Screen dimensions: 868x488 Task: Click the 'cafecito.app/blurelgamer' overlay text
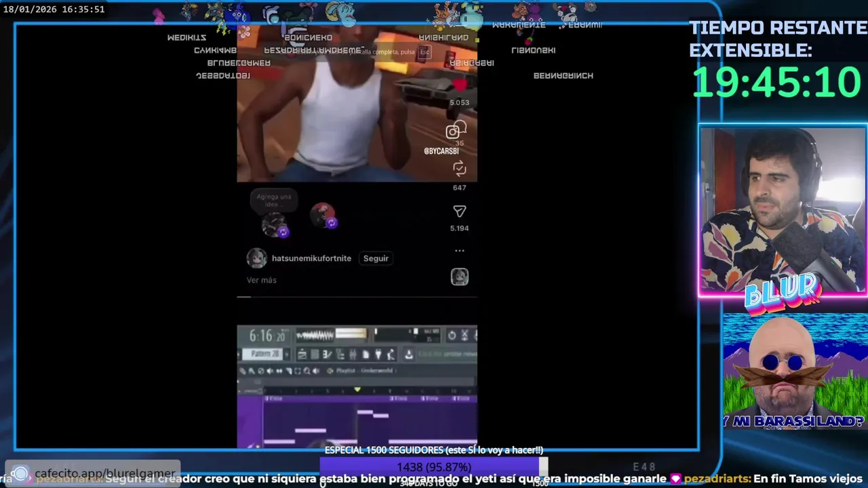click(x=105, y=473)
